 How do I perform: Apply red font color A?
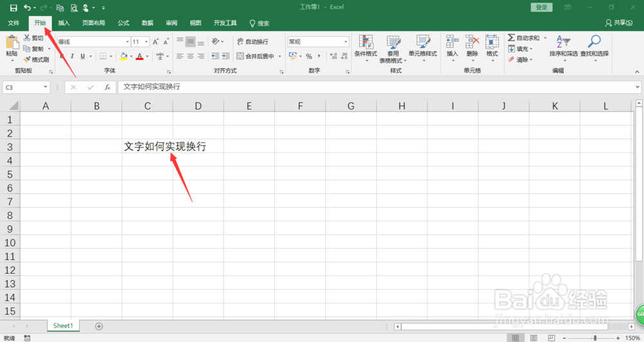click(x=140, y=56)
